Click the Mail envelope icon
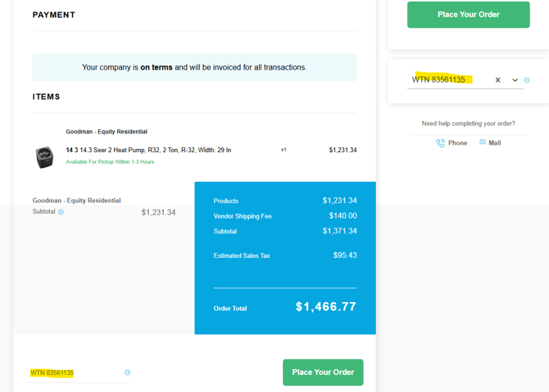The width and height of the screenshot is (549, 392). (483, 142)
